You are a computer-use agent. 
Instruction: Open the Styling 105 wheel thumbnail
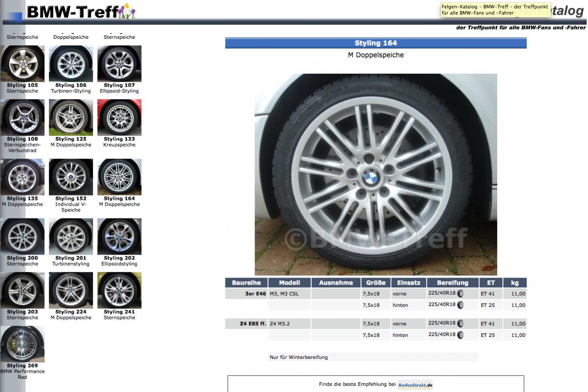[22, 64]
